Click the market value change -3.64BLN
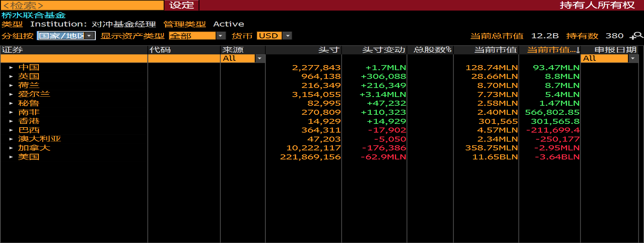The image size is (644, 243). pyautogui.click(x=557, y=157)
